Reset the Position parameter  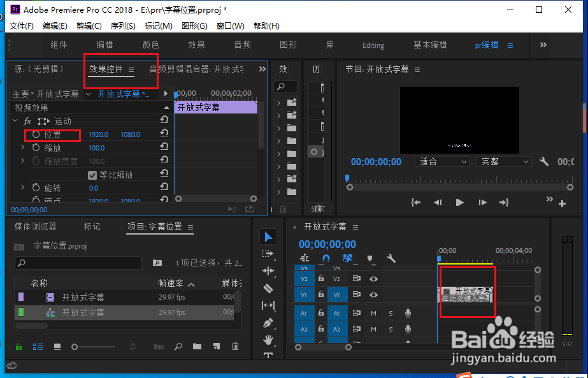coord(164,133)
